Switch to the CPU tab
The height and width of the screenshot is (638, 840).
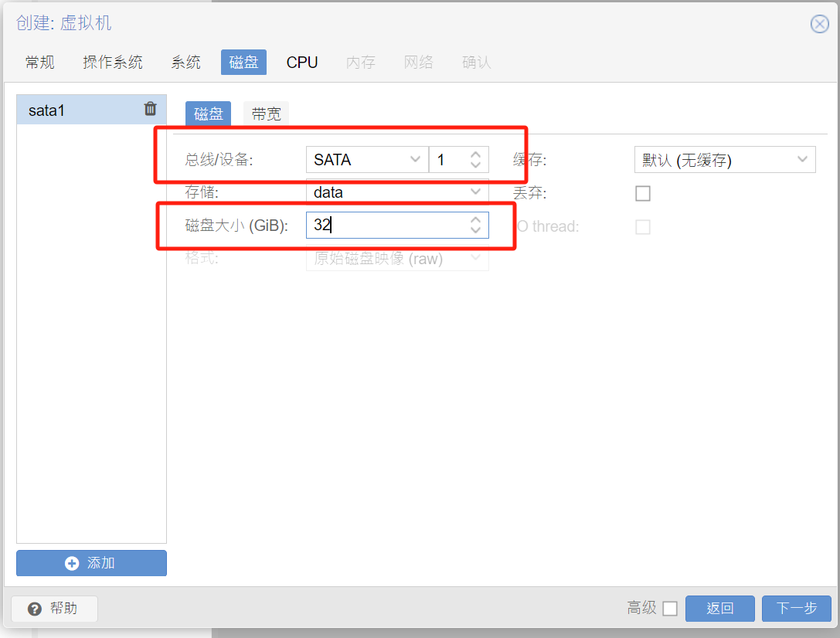click(x=301, y=63)
